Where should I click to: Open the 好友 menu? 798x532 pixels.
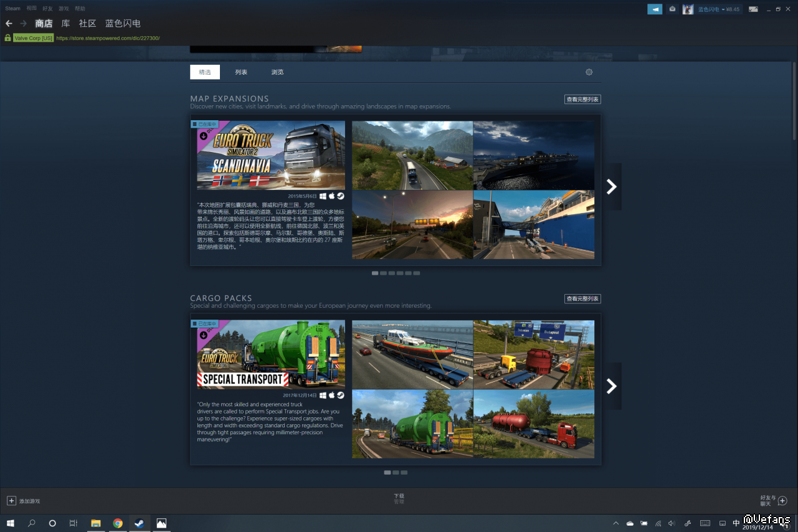(48, 9)
